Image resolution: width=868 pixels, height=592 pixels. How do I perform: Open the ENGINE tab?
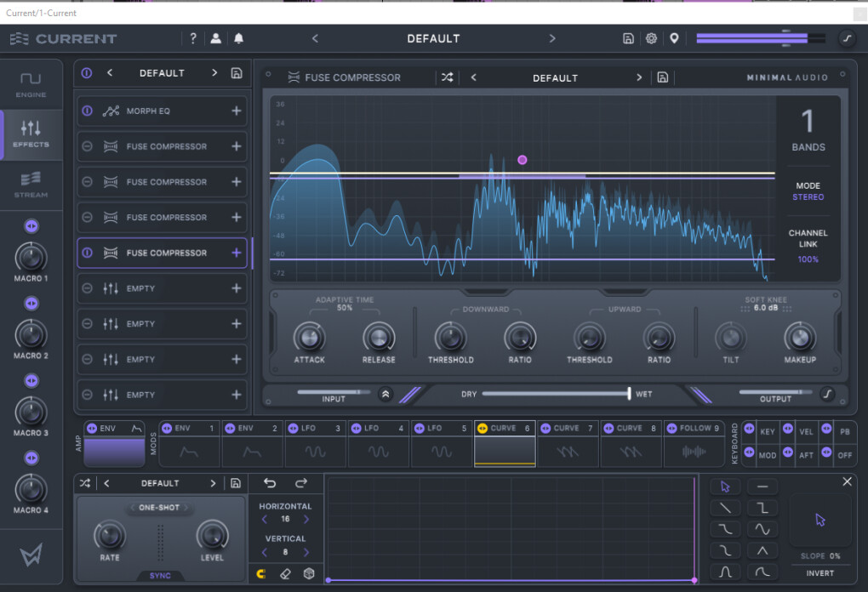tap(31, 85)
